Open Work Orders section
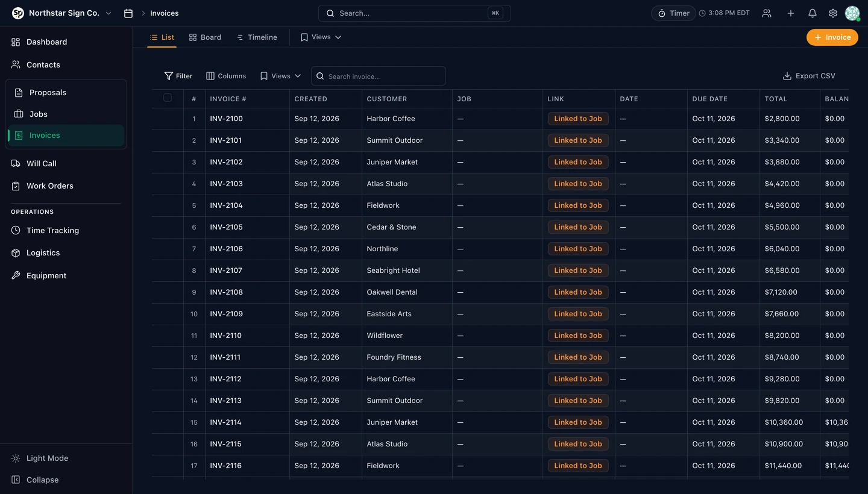 [66, 186]
